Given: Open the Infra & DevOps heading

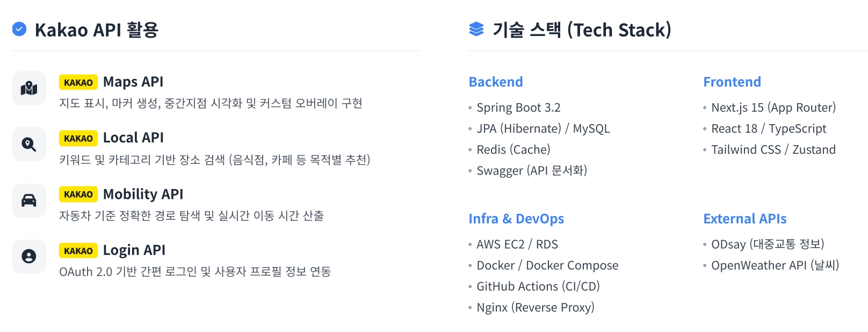Looking at the screenshot, I should click(516, 219).
